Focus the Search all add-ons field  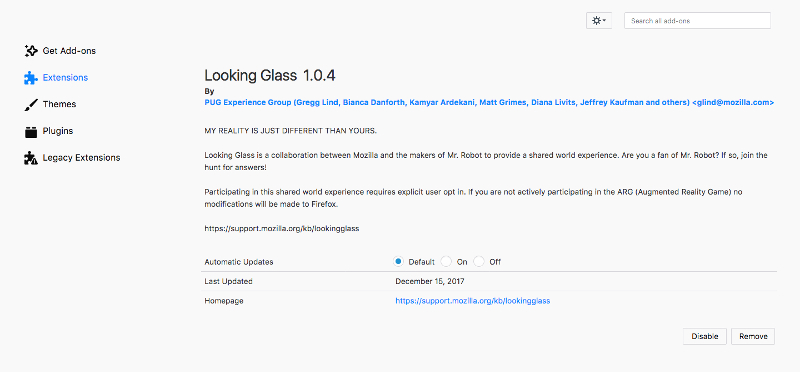pos(697,21)
